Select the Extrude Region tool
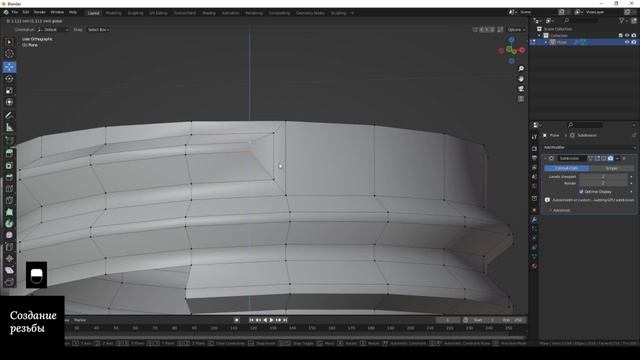 [9, 153]
